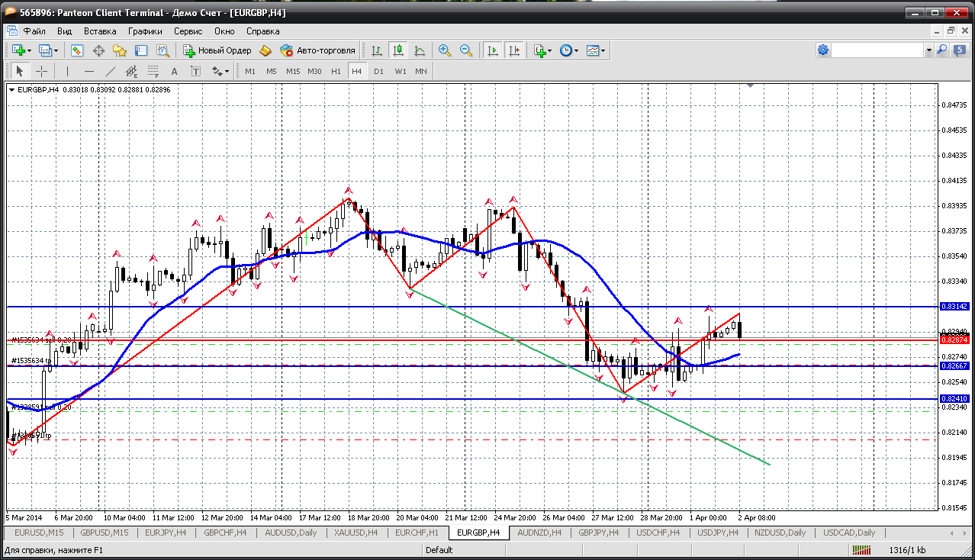The width and height of the screenshot is (975, 560).
Task: Toggle chart auto scroll
Action: 493,50
